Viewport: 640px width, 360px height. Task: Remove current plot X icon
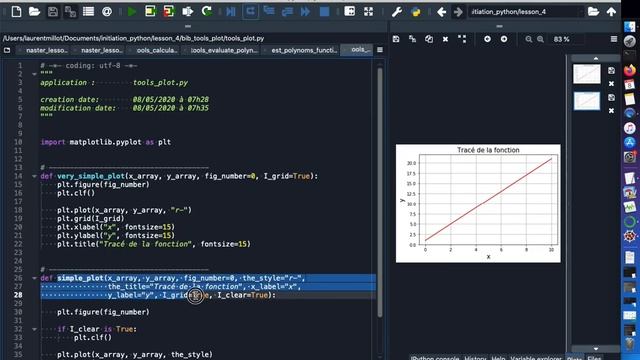pyautogui.click(x=445, y=39)
